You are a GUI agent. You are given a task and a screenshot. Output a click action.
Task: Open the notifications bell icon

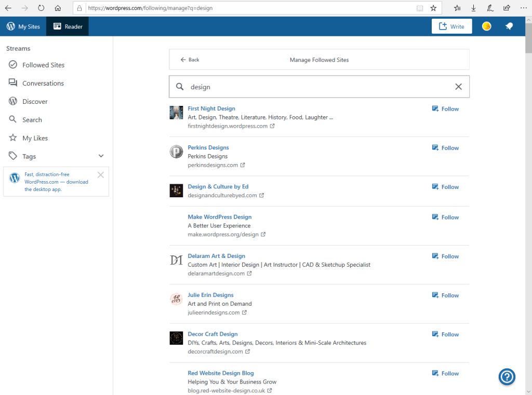pyautogui.click(x=510, y=26)
